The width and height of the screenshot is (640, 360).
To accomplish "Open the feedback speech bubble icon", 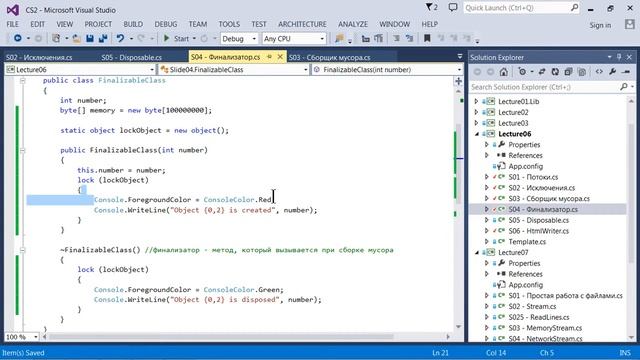I will tap(453, 7).
